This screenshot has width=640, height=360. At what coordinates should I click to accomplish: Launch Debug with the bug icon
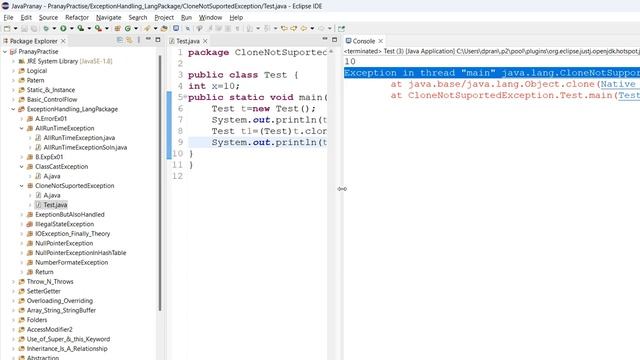pos(46,29)
